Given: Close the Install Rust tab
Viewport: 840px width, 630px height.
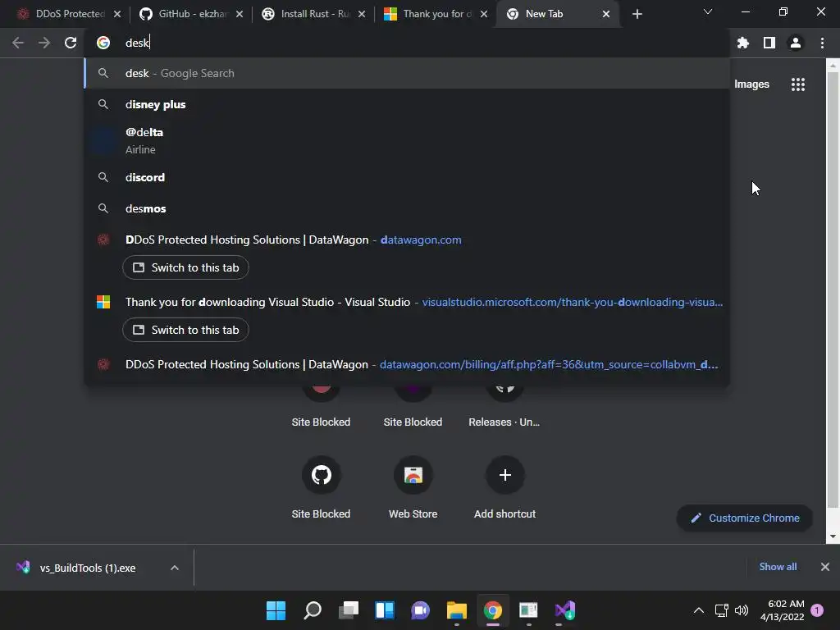Looking at the screenshot, I should (362, 14).
